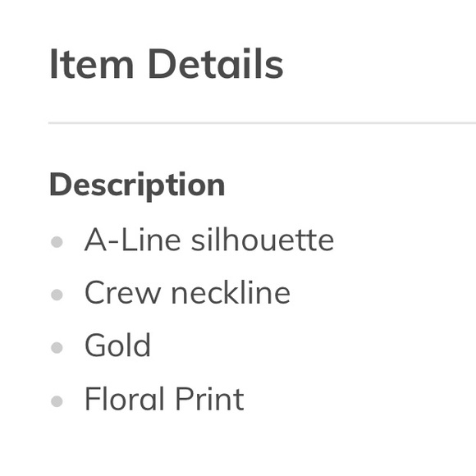Click the Gold list item
Image resolution: width=476 pixels, height=476 pixels.
coord(117,346)
